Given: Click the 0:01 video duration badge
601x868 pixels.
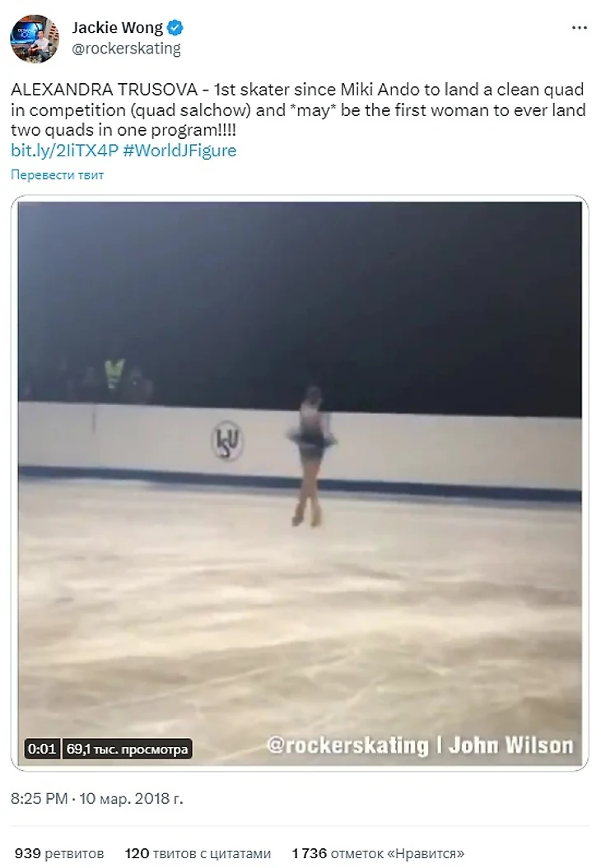Looking at the screenshot, I should click(x=41, y=749).
